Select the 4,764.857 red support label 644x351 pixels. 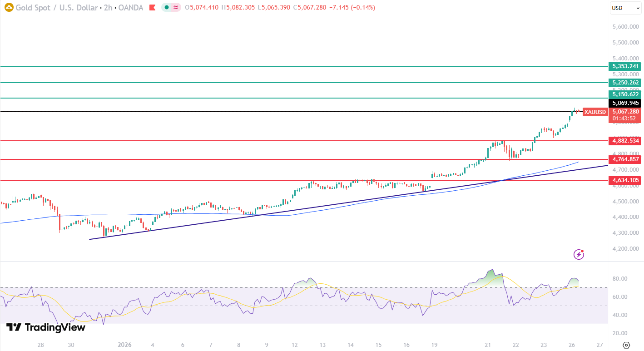coord(625,159)
